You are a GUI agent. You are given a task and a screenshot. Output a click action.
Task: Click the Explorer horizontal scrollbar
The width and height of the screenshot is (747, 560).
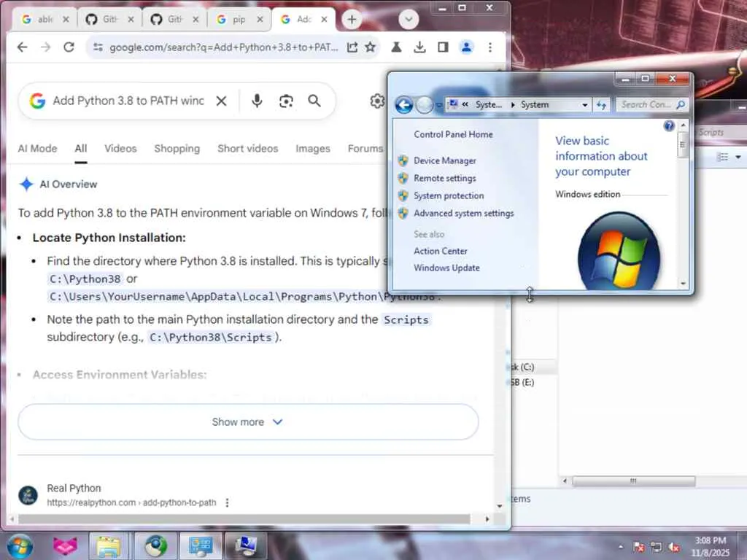[x=633, y=481]
